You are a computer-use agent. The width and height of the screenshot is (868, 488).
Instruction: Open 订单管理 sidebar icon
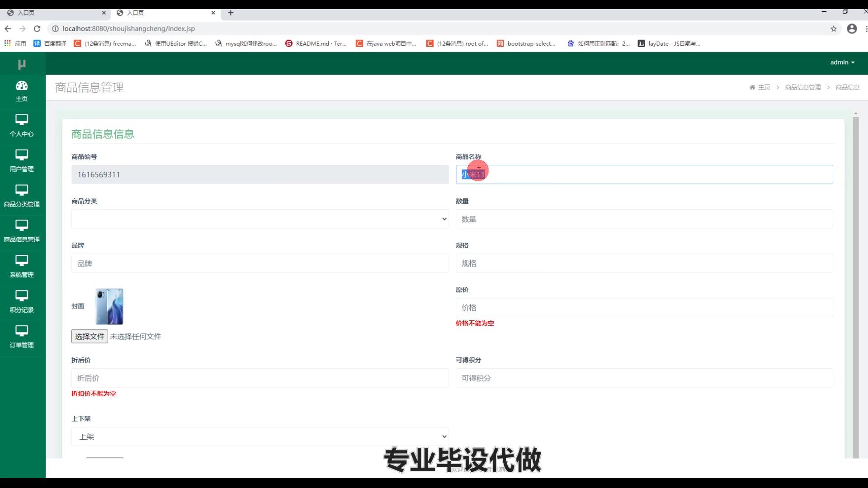(22, 337)
